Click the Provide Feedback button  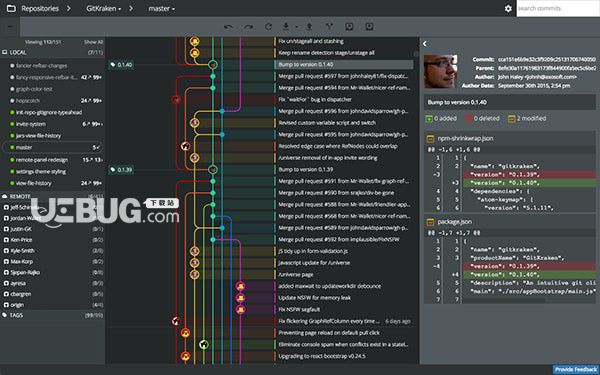[576, 370]
